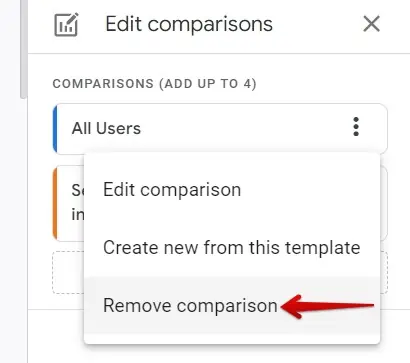This screenshot has height=363, width=410.
Task: Click the Edit comparisons panel title
Action: click(189, 24)
